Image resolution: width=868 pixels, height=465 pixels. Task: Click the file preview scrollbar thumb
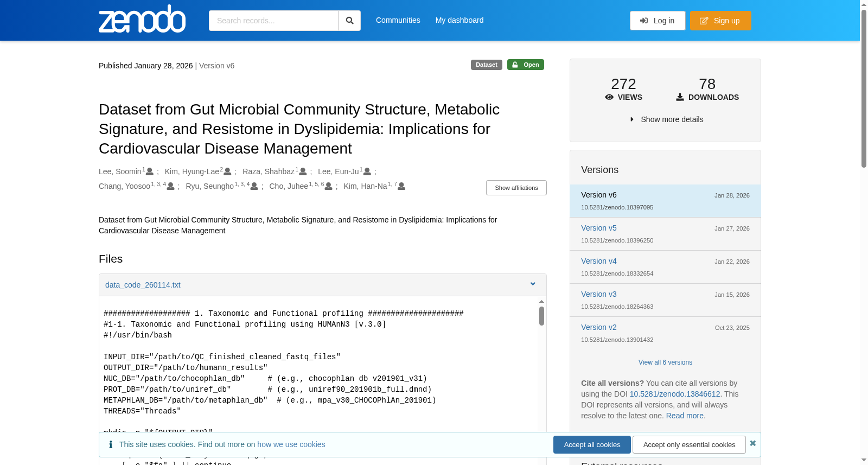pos(541,316)
